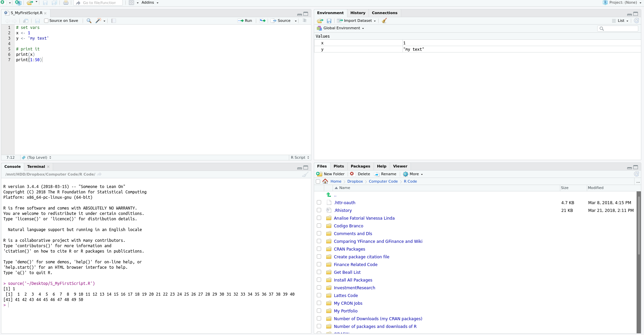Image resolution: width=644 pixels, height=335 pixels.
Task: Open the More dropdown in Files pane
Action: [x=414, y=174]
